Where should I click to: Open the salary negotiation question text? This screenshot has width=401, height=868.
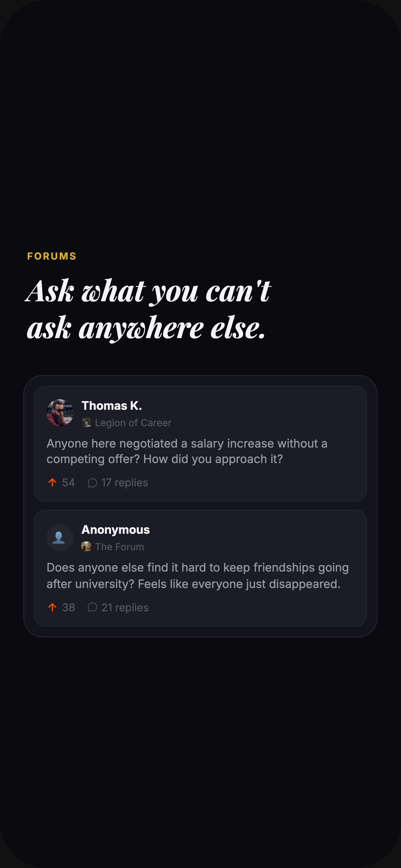(x=187, y=451)
